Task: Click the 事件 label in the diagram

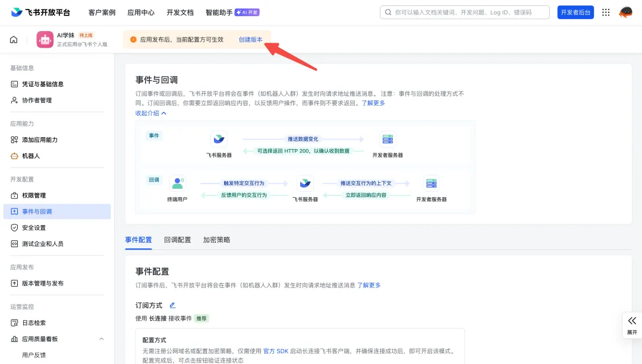Action: tap(154, 136)
